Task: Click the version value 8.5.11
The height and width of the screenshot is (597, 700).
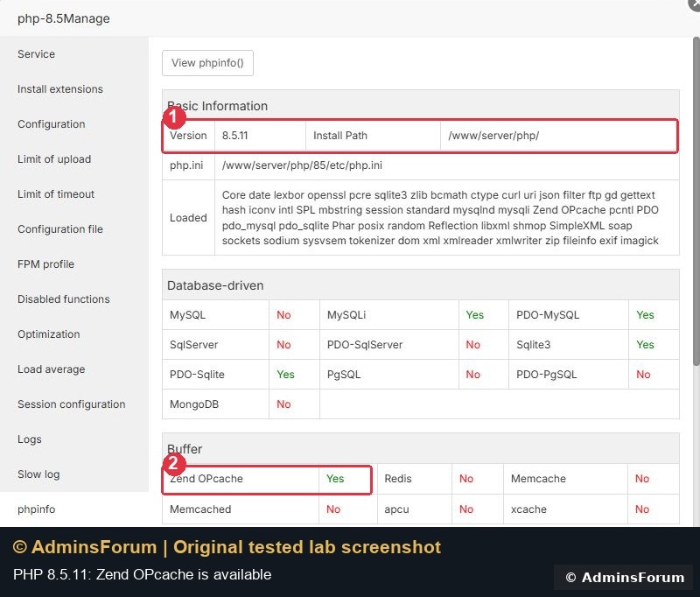Action: [x=234, y=136]
